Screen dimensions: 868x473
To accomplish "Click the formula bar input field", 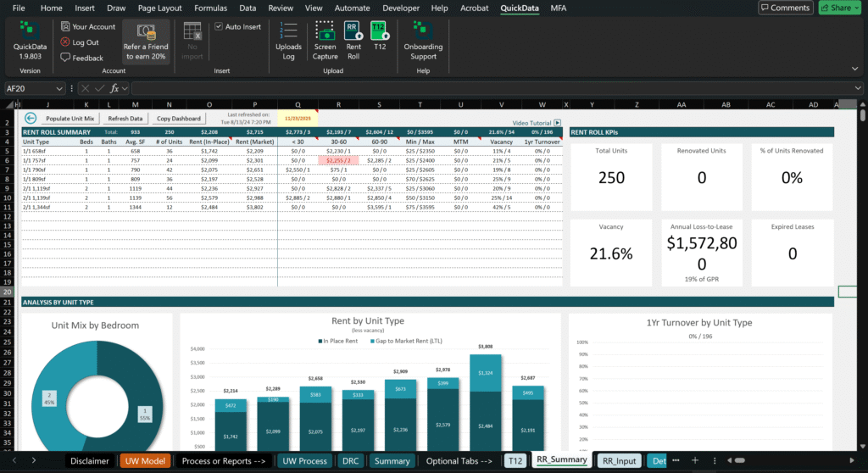I will coord(492,88).
